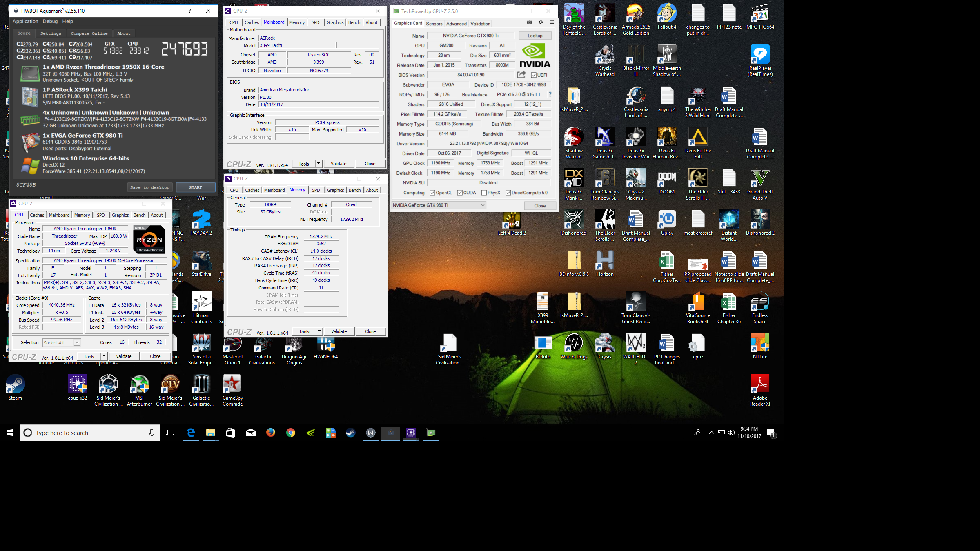Screen dimensions: 980x551
Task: Click the taskbar clock showing 9:34 PM
Action: [749, 433]
